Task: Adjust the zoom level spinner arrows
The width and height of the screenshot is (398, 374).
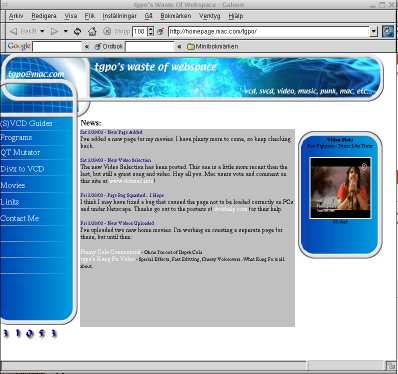Action: 151,32
